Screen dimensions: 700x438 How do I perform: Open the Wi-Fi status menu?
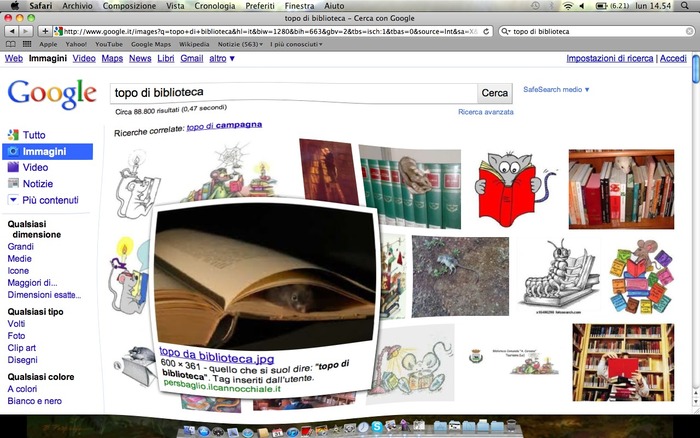(568, 6)
